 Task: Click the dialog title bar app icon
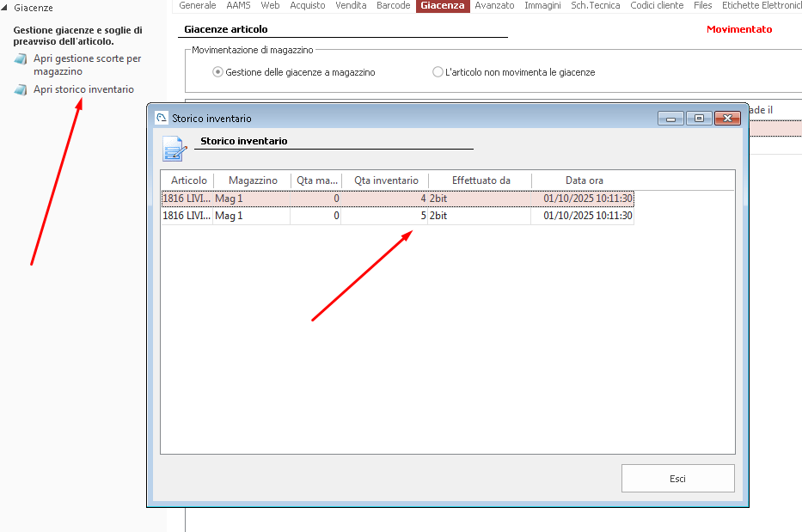pyautogui.click(x=161, y=119)
